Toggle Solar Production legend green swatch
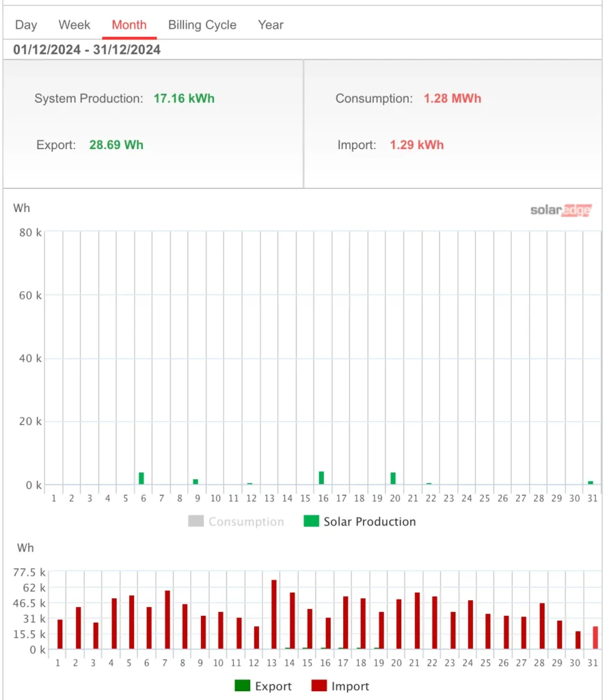The image size is (609, 700). click(311, 521)
